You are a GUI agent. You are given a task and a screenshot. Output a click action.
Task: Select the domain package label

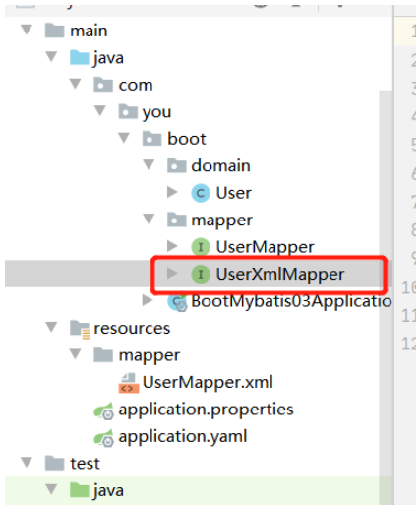click(220, 165)
